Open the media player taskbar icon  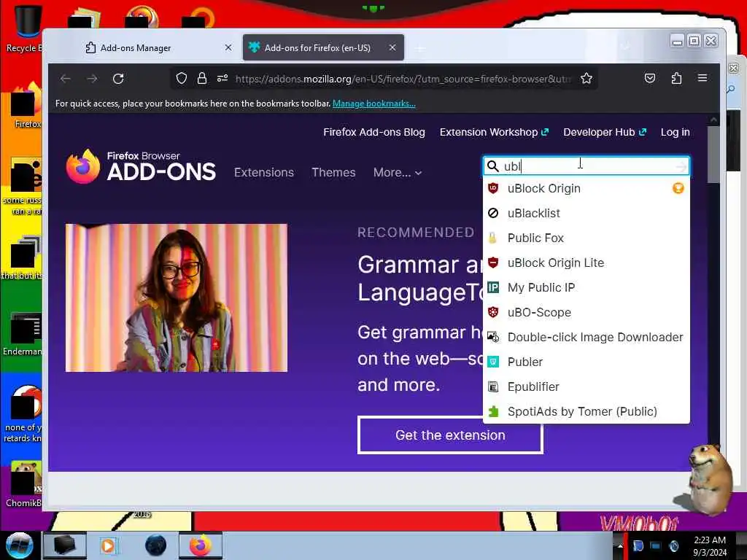click(109, 545)
